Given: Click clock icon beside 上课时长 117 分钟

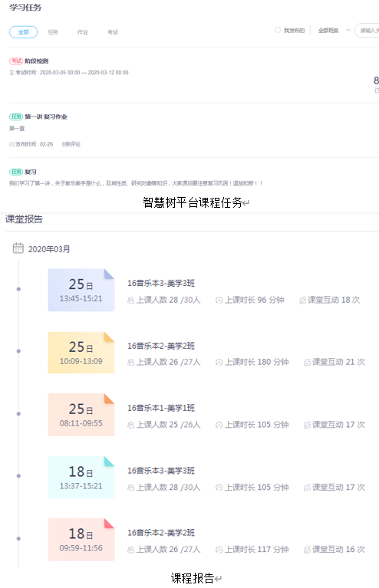Looking at the screenshot, I should tap(219, 550).
